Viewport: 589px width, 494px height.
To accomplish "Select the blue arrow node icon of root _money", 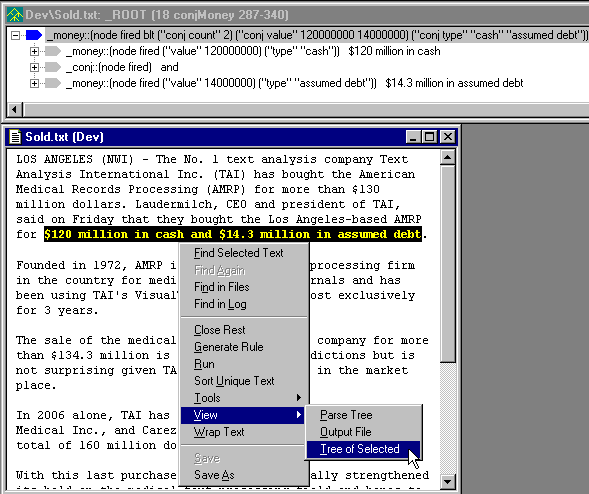I will [34, 35].
